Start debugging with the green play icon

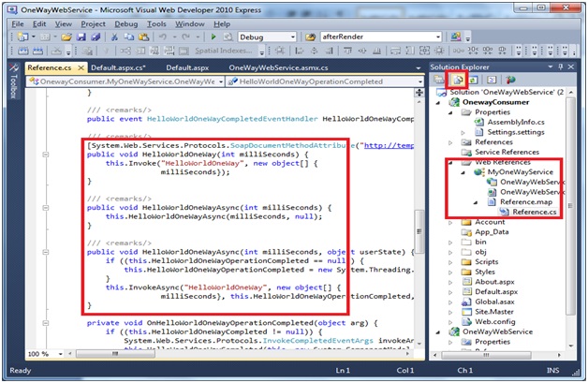coord(213,37)
